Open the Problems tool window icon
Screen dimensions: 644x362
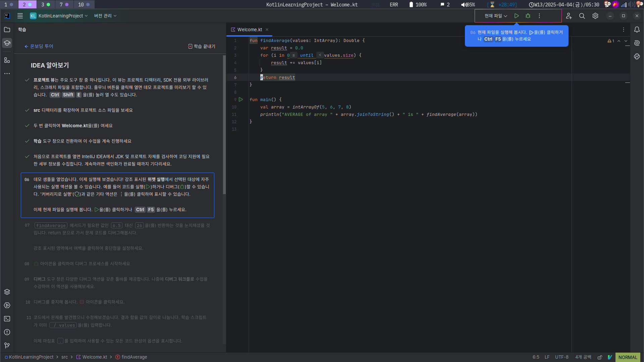pos(7,332)
